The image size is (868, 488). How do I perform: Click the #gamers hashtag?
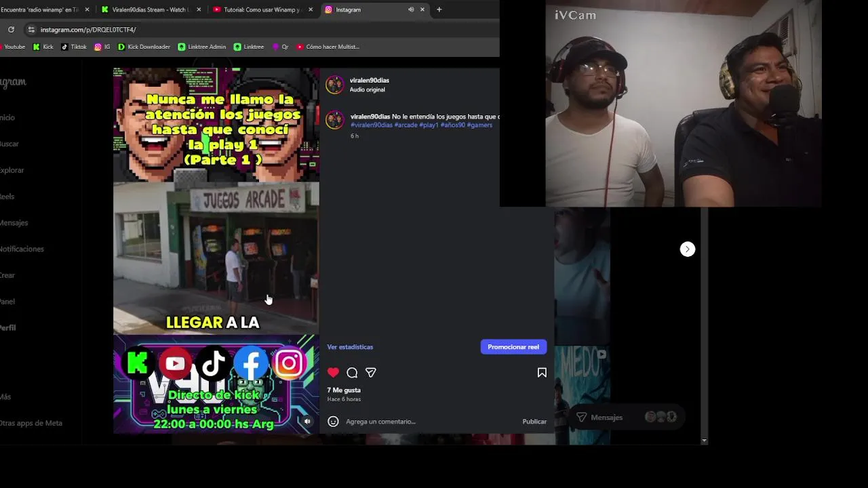(x=479, y=125)
